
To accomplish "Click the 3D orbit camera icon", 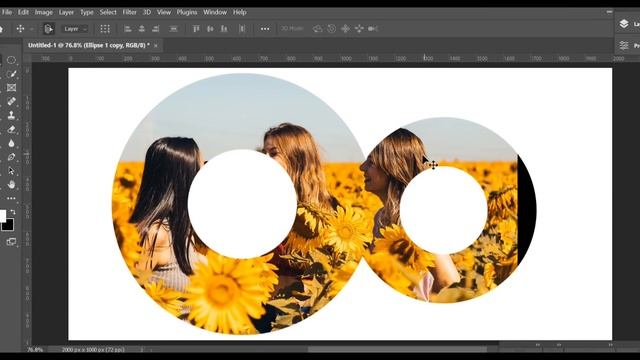I will tap(318, 29).
